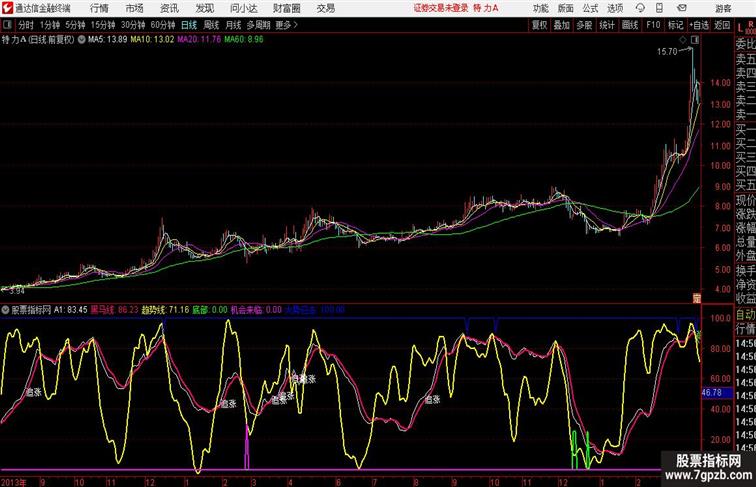Switch to 5分钟 period
756x487 pixels.
[x=75, y=25]
